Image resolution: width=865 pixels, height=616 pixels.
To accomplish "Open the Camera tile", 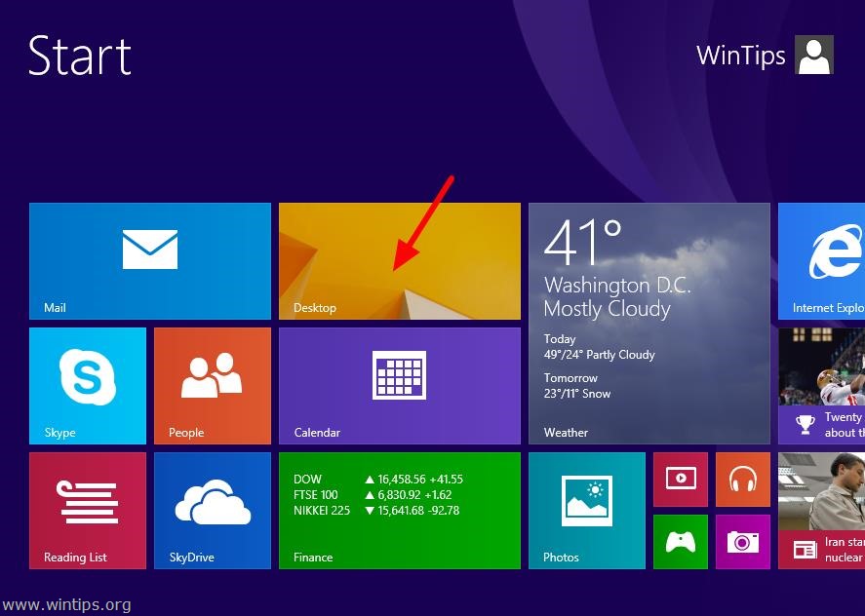I will pos(742,542).
